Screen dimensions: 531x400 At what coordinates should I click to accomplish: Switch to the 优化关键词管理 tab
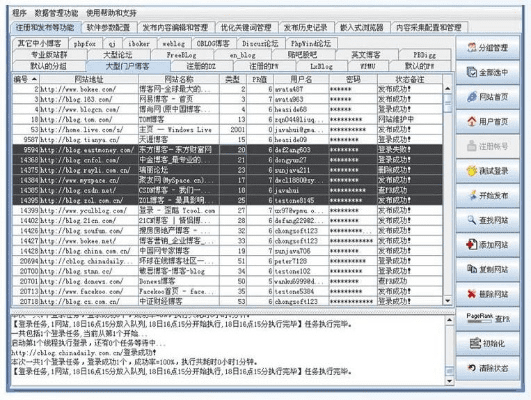[246, 27]
